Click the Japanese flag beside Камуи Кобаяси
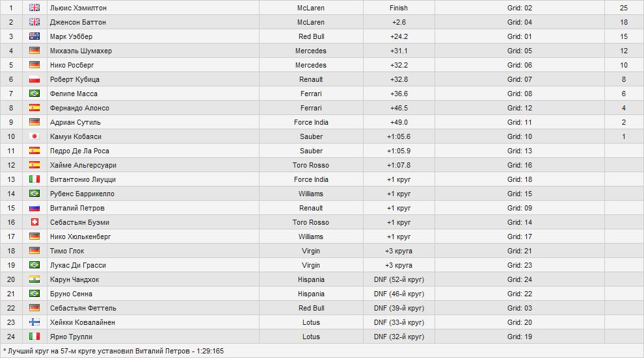The width and height of the screenshot is (644, 358). tap(34, 136)
